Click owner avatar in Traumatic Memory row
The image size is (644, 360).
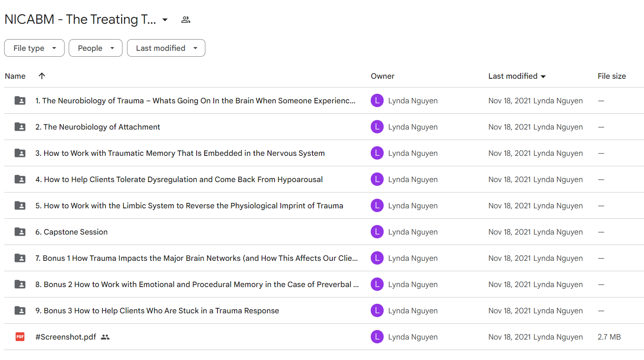point(377,153)
